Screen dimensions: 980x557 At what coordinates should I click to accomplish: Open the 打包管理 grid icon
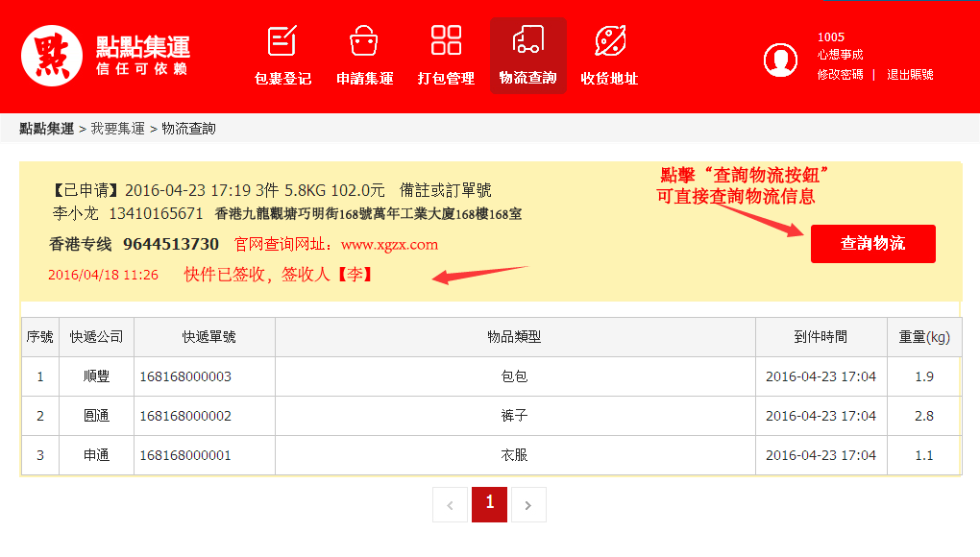point(446,40)
